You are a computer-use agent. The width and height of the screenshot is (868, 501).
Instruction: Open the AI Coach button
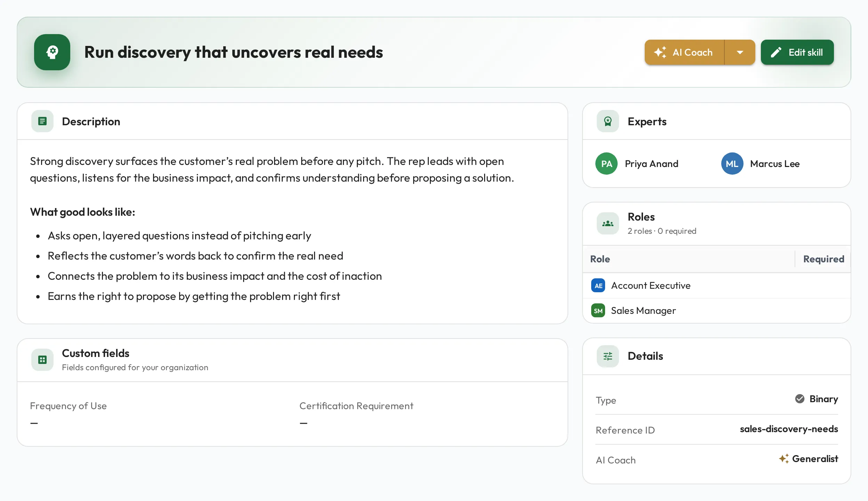[x=684, y=52]
